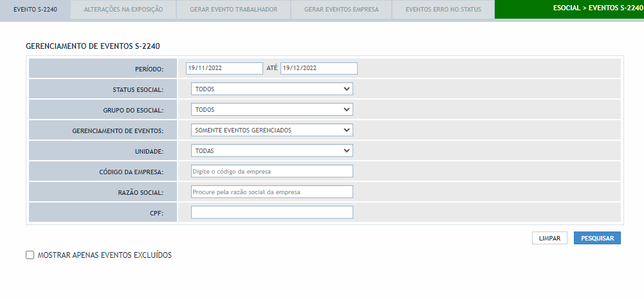Click the period start date field 19/11/2022
Viewport: 644px width, 299px height.
[225, 68]
